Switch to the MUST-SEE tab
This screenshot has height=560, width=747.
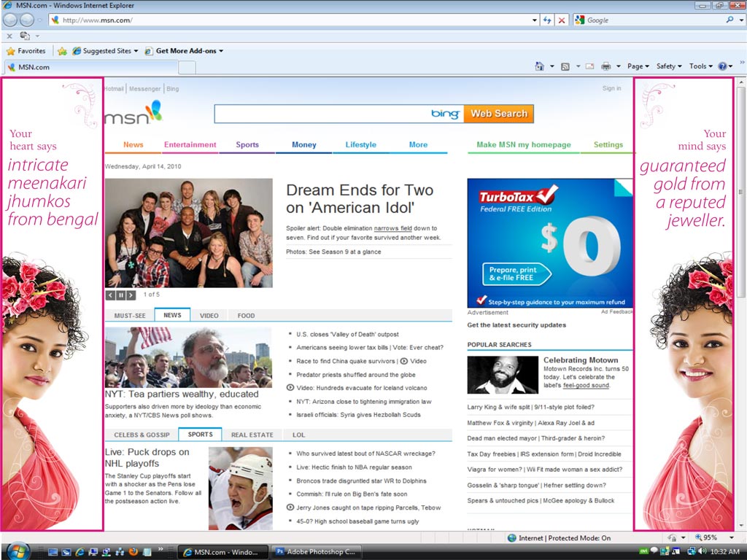click(130, 315)
